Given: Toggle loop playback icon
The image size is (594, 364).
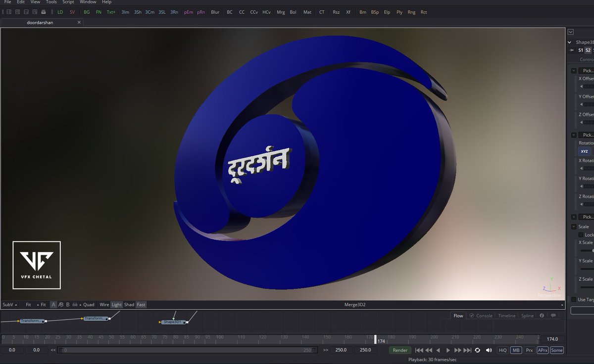Looking at the screenshot, I should pos(477,350).
